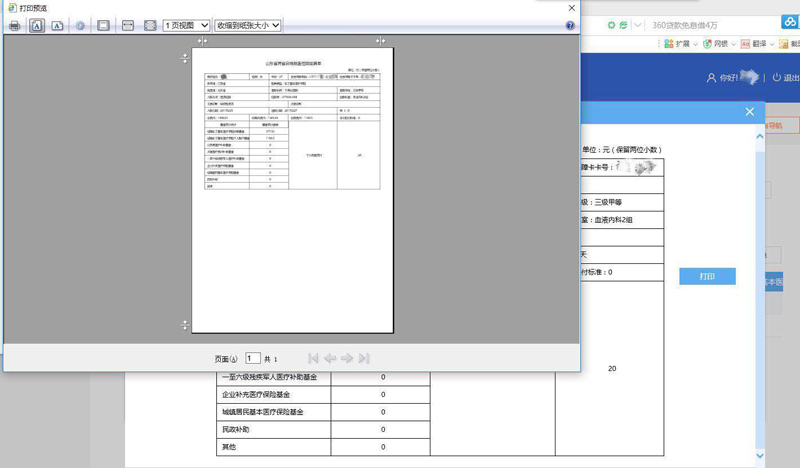Viewport: 800px width, 468px height.
Task: Open the 1页视图 page view dropdown
Action: (186, 25)
